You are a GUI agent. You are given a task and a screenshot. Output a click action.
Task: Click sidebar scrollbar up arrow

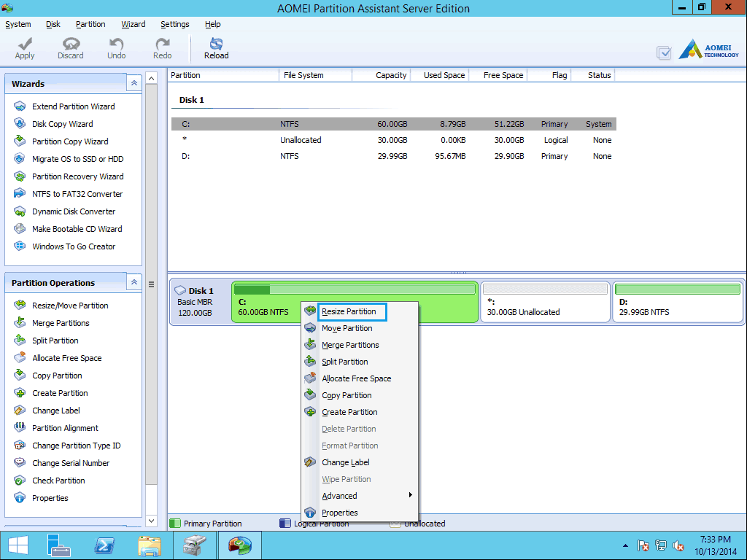click(152, 78)
